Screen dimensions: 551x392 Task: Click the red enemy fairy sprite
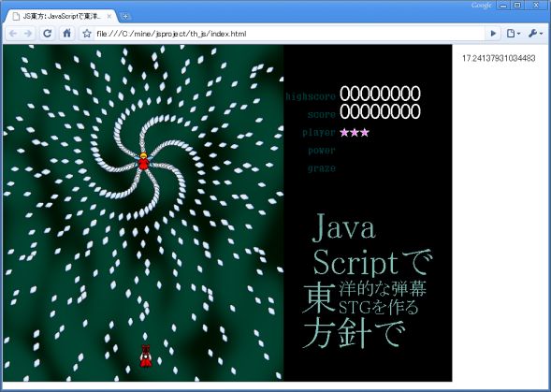(x=143, y=161)
